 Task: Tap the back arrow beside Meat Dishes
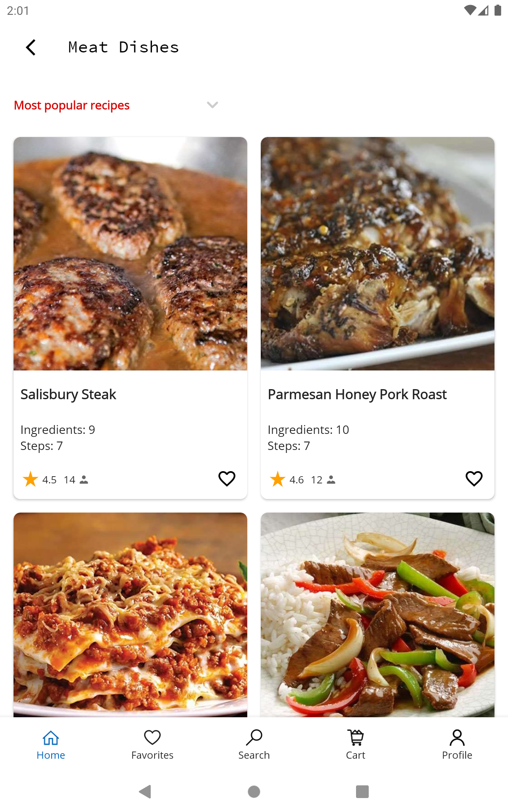tap(31, 47)
